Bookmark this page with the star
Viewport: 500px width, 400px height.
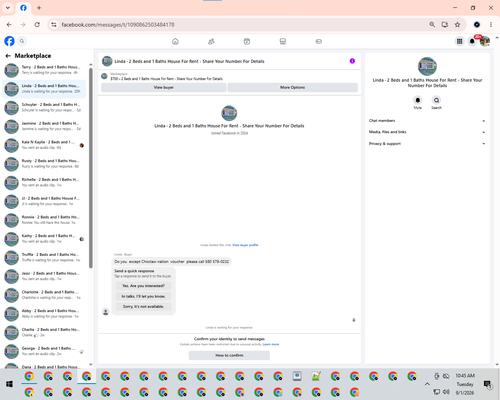457,25
